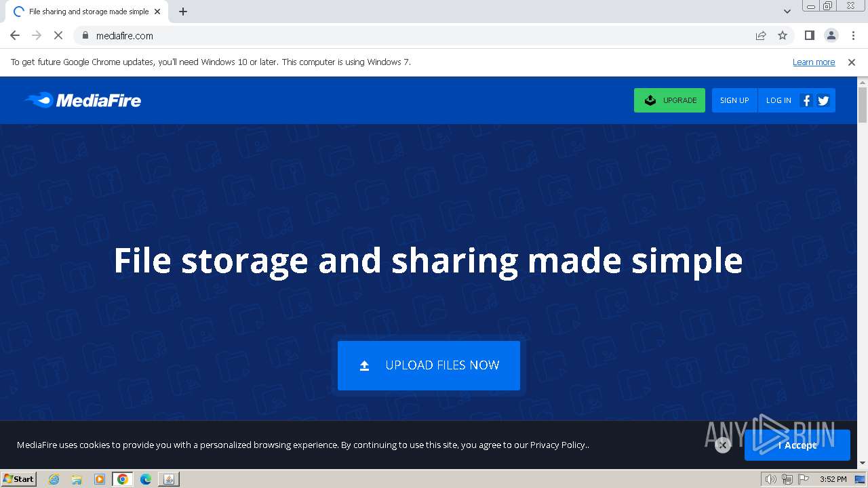Open Microsoft Edge from taskbar

[146, 479]
